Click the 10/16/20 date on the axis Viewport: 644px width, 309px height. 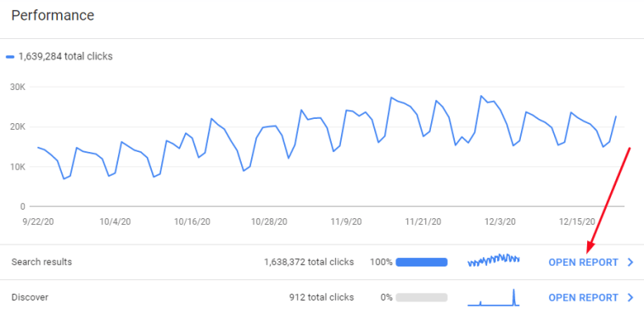point(193,222)
